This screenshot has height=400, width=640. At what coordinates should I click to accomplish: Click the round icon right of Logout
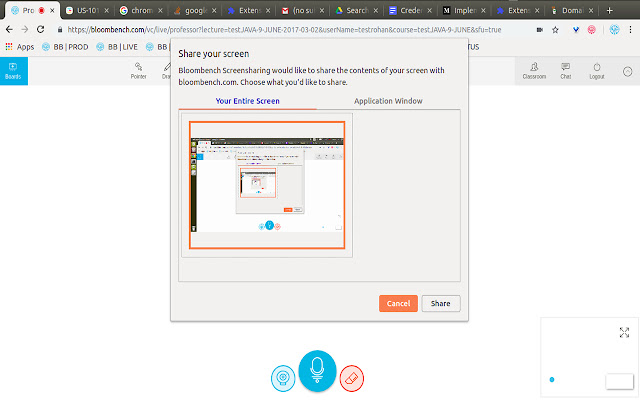point(627,72)
